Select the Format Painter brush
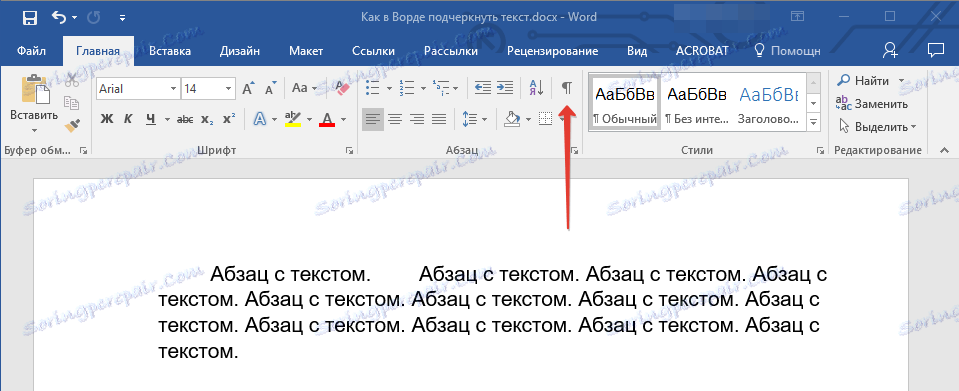 click(72, 125)
